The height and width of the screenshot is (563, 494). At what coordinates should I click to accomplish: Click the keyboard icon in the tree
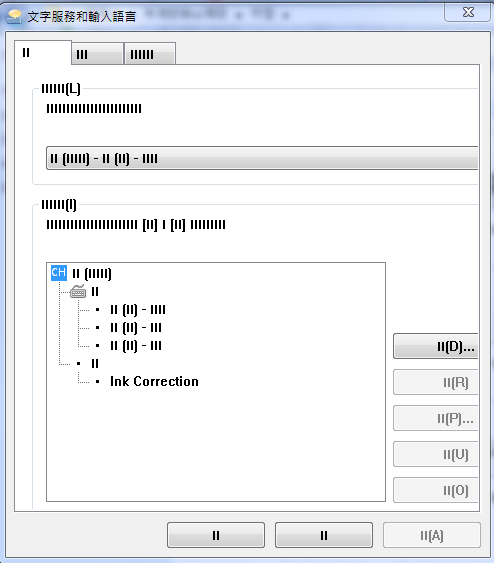tap(78, 291)
